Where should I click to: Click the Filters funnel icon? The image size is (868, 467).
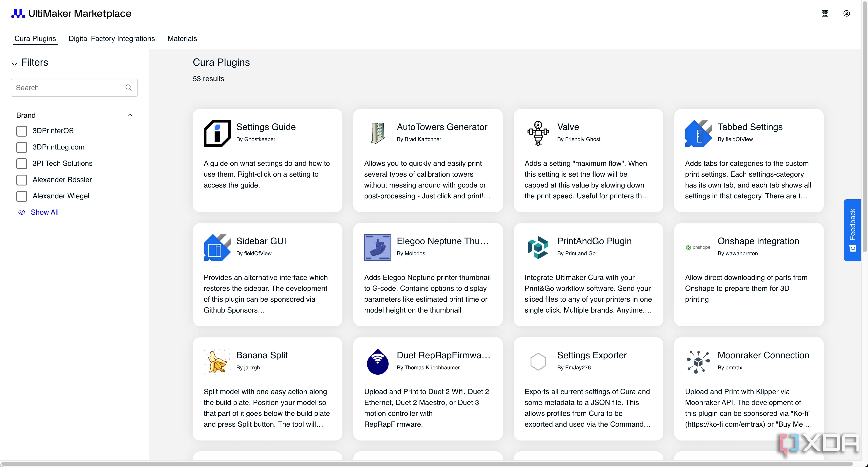point(15,64)
